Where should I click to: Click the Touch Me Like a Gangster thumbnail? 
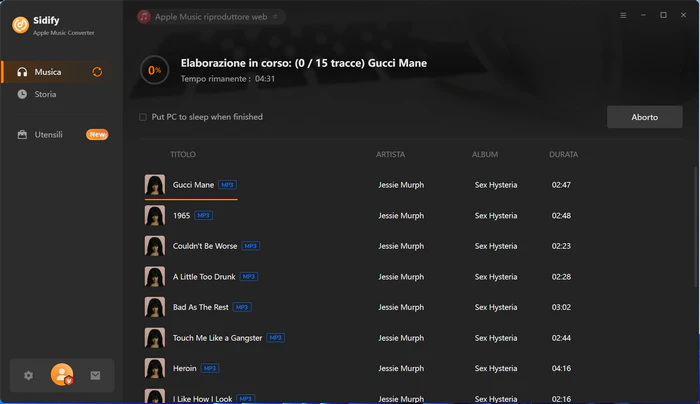[x=155, y=338]
